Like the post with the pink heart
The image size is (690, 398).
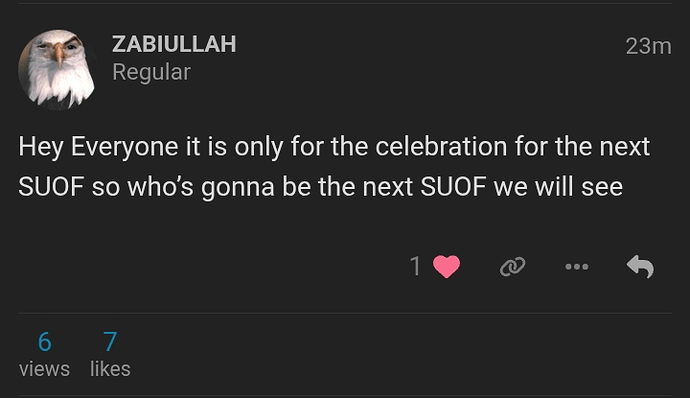446,266
